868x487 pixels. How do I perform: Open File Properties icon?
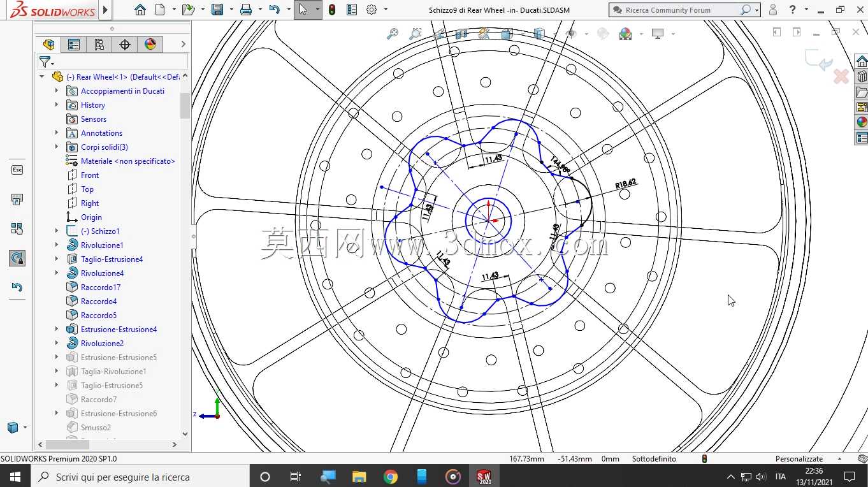coord(352,10)
